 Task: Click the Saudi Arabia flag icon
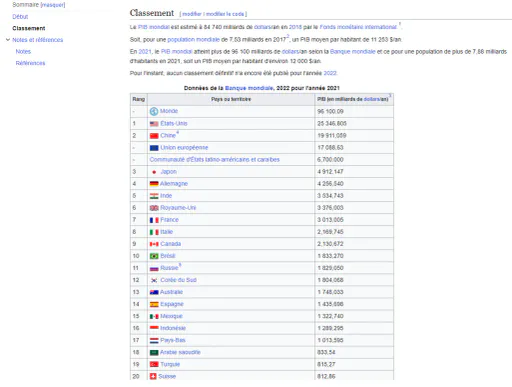(154, 352)
